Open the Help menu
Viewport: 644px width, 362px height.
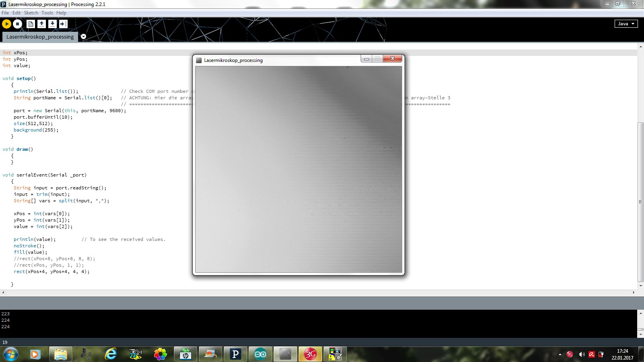(x=61, y=13)
